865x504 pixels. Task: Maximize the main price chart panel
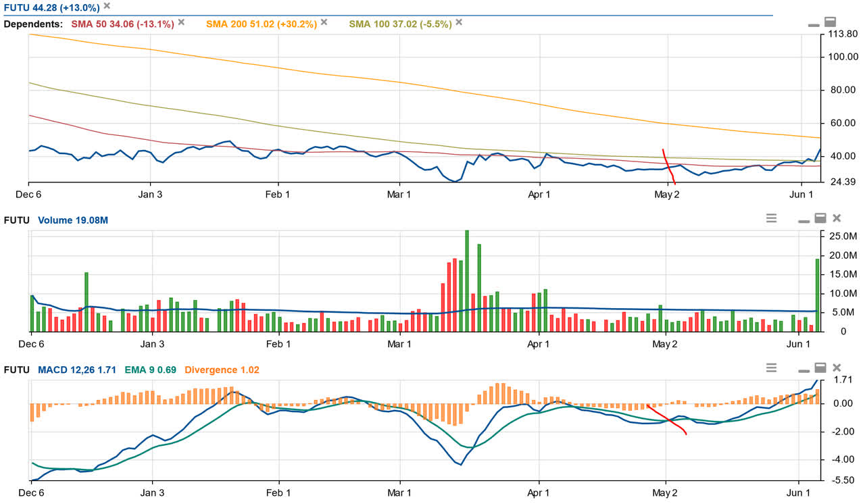(831, 22)
